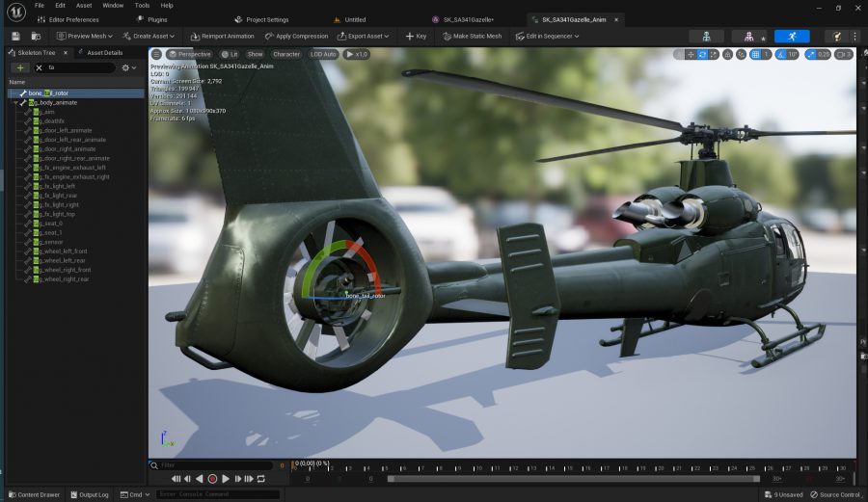
Task: Expand the Export Asset dropdown
Action: pyautogui.click(x=363, y=36)
